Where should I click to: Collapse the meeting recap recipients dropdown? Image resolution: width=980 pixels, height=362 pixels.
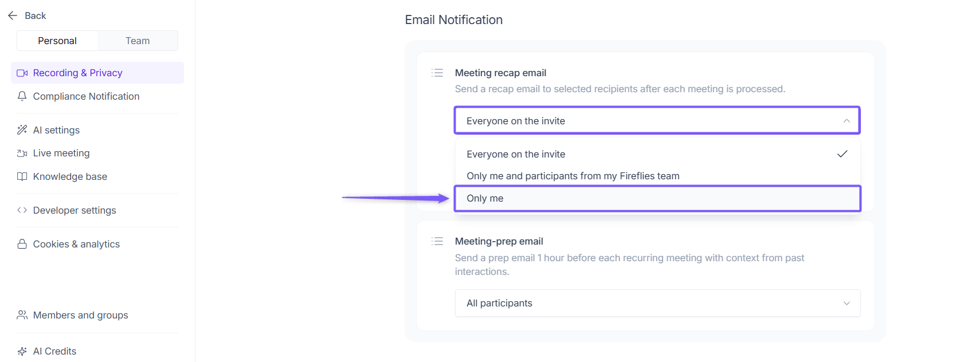[x=846, y=121]
